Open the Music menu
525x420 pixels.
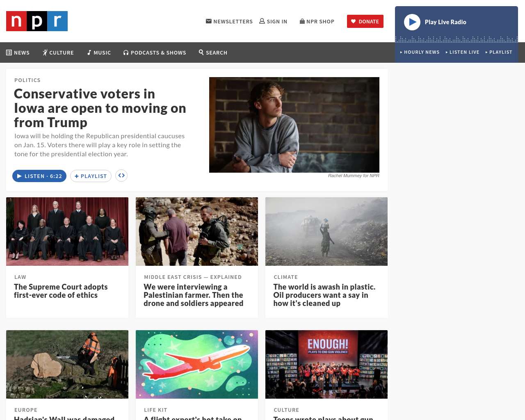99,52
